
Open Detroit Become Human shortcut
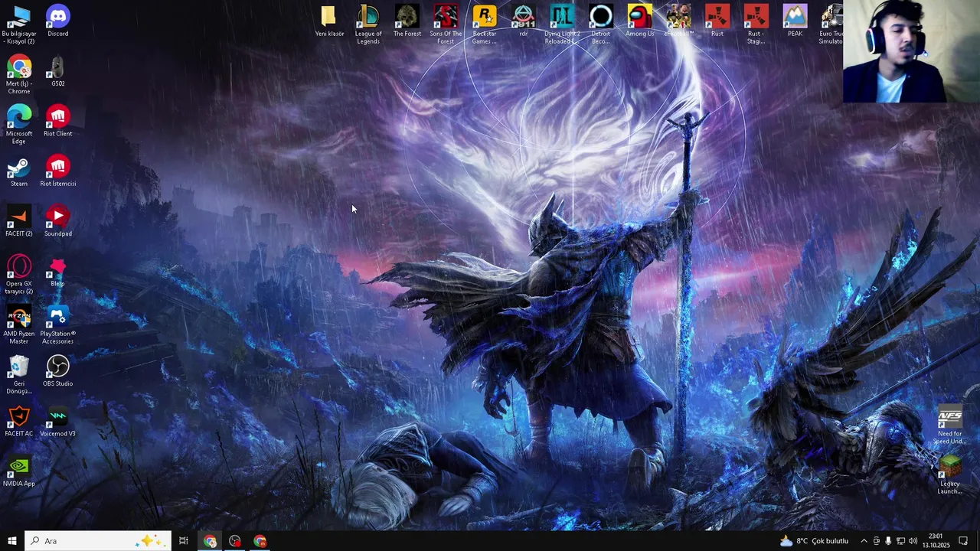(x=601, y=24)
